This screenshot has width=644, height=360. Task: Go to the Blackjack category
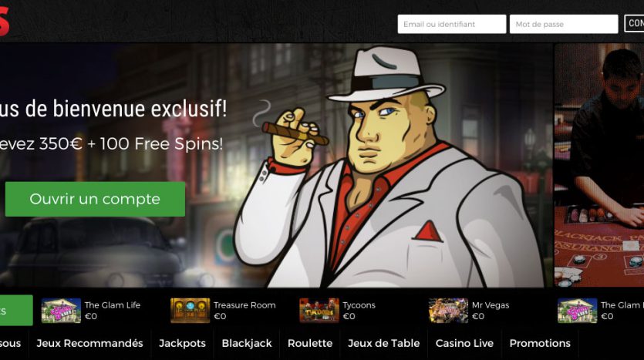(247, 344)
